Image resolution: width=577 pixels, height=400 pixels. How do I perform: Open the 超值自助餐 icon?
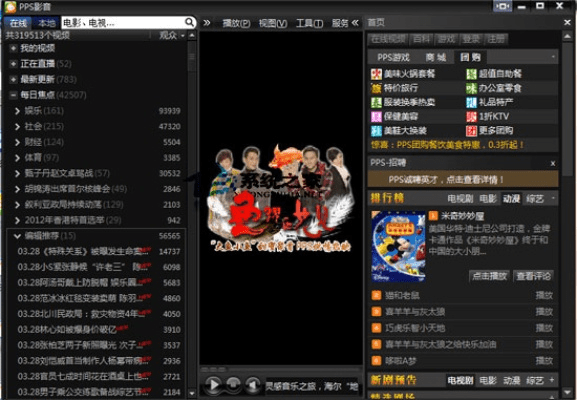[471, 74]
